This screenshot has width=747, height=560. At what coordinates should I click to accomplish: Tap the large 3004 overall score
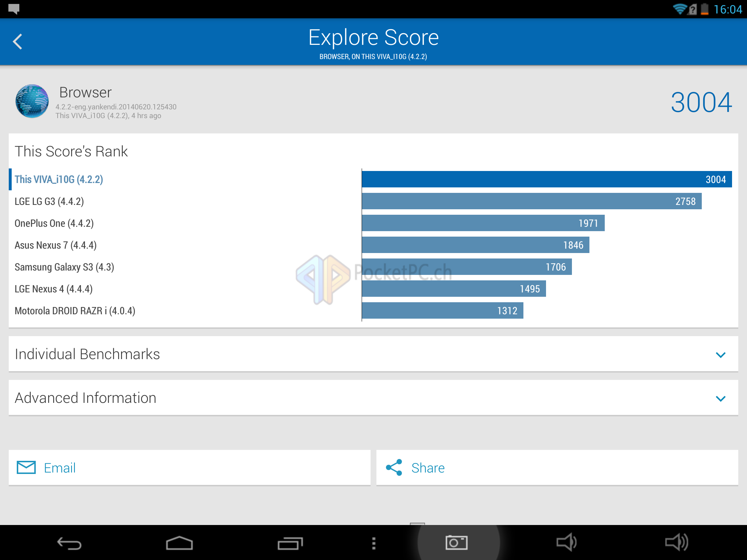[x=701, y=102]
